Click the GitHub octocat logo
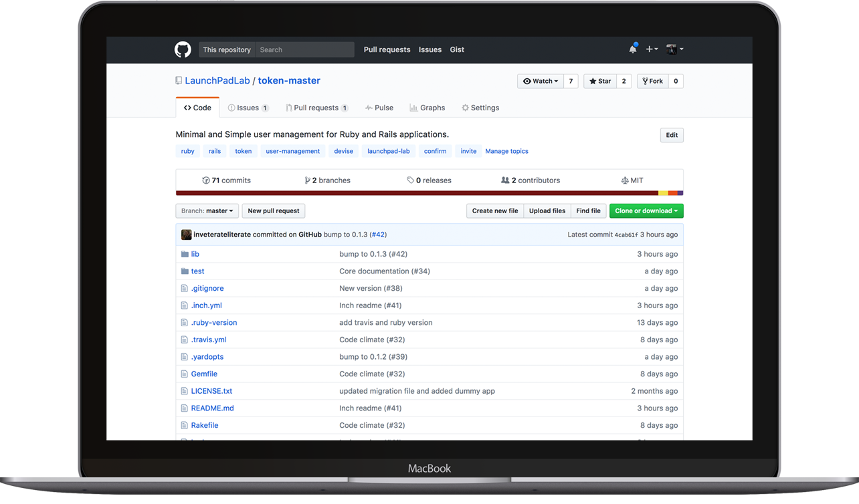The image size is (859, 504). click(183, 49)
